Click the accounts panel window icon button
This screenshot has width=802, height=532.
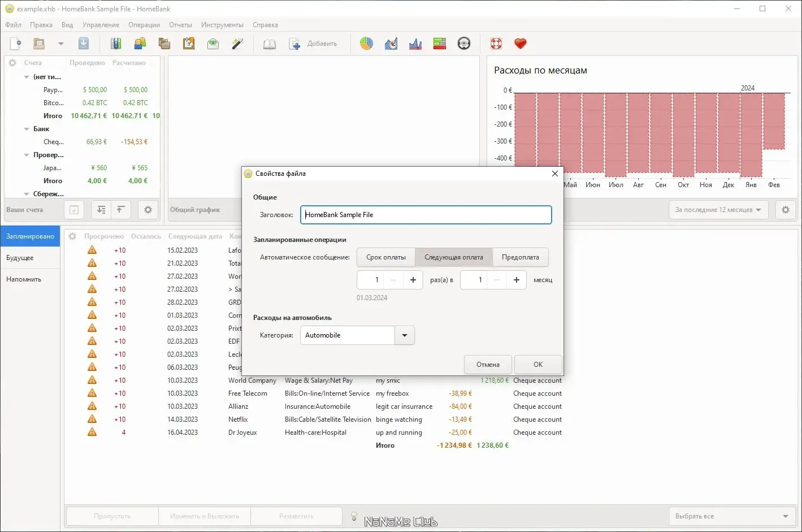74,210
